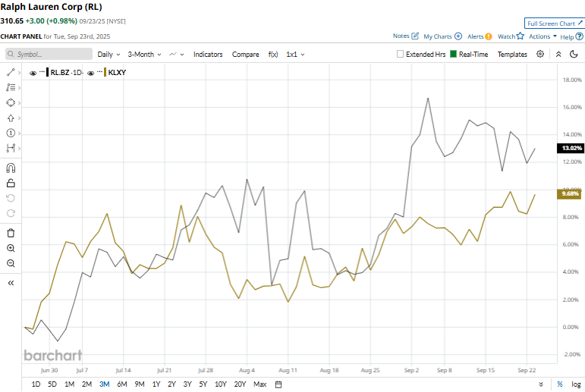Delete drawings with the trash icon
Image resolution: width=585 pixels, height=392 pixels.
[11, 233]
